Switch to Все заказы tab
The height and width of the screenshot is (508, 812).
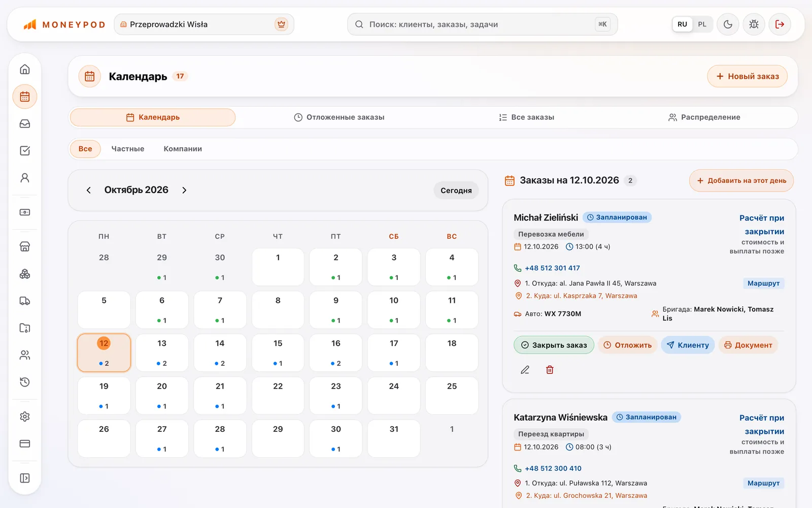526,117
